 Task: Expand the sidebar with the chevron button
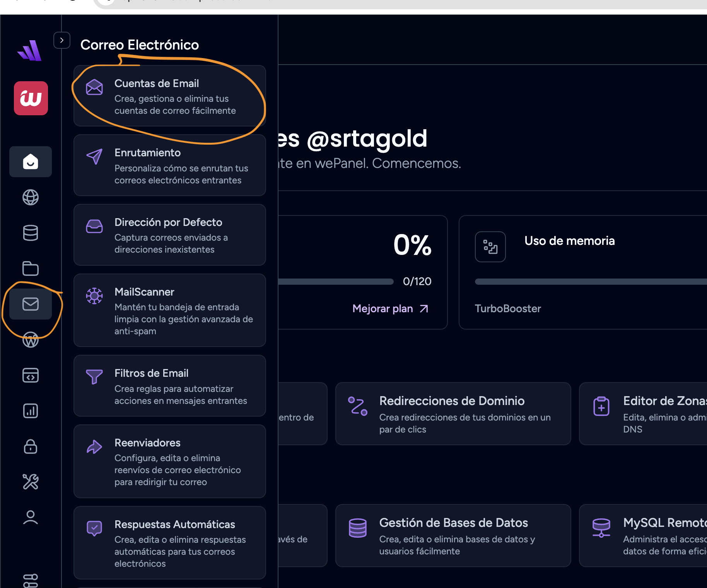(x=62, y=40)
